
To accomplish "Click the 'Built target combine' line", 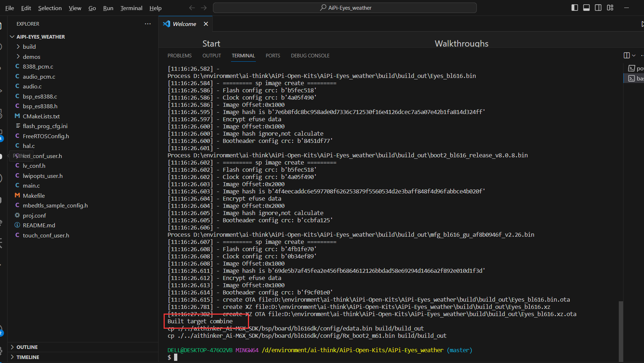I will click(x=200, y=321).
